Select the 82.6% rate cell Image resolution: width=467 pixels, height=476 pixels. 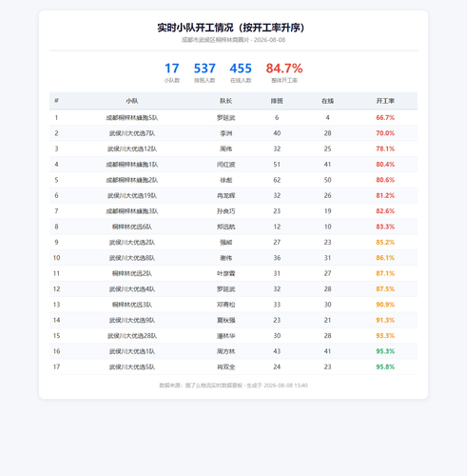point(385,211)
